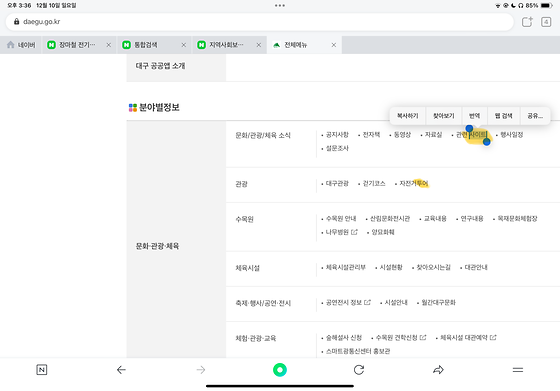Open the 연구내용 link
The image size is (560, 391).
(472, 219)
